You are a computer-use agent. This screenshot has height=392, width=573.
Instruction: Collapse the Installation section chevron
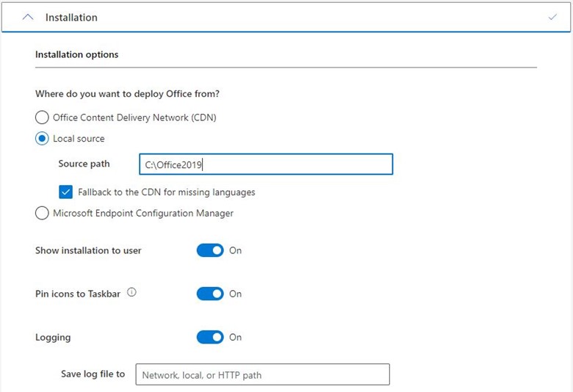pyautogui.click(x=28, y=17)
